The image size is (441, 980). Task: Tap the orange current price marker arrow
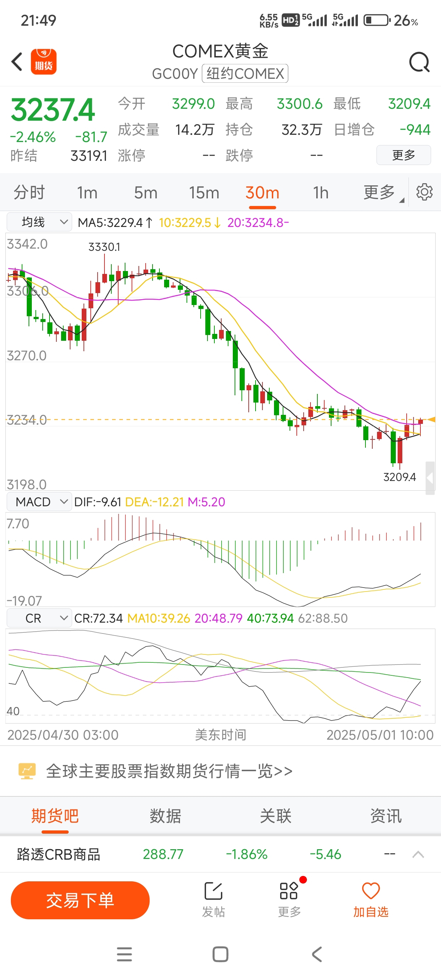[431, 419]
